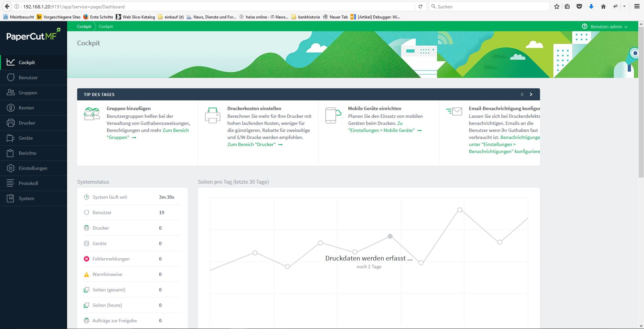644x329 pixels.
Task: Click the help question mark icon
Action: [585, 27]
